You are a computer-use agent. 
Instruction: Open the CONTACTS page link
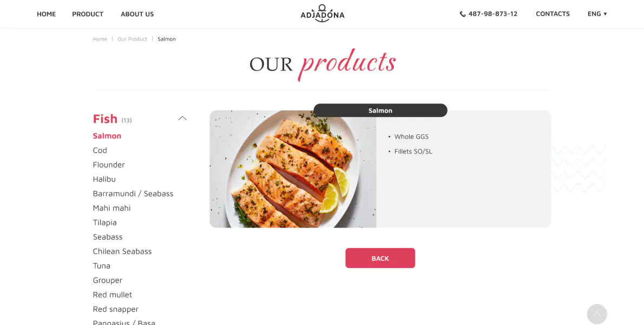click(553, 14)
